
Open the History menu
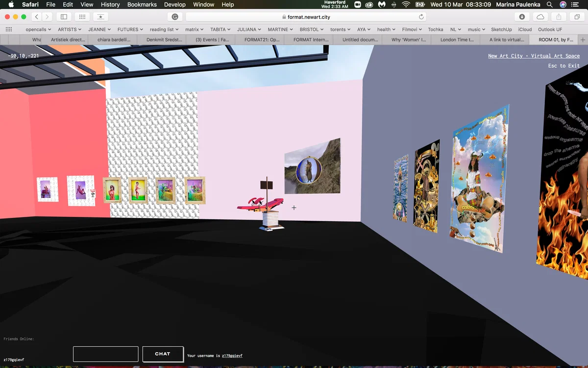(x=110, y=4)
